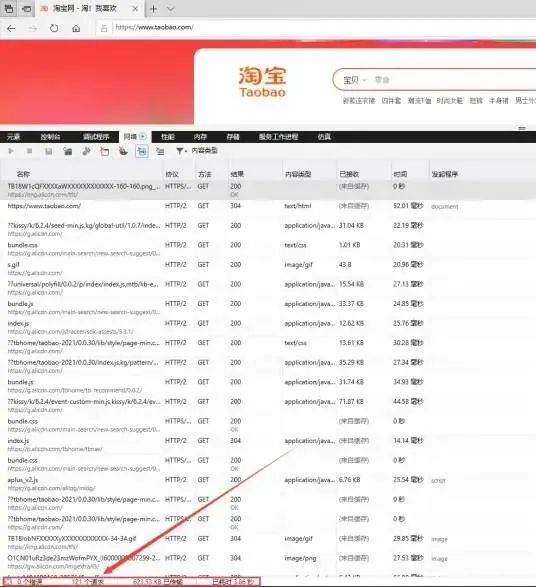Switch to the 控制台 devtools tab
This screenshot has width=536, height=587.
50,137
